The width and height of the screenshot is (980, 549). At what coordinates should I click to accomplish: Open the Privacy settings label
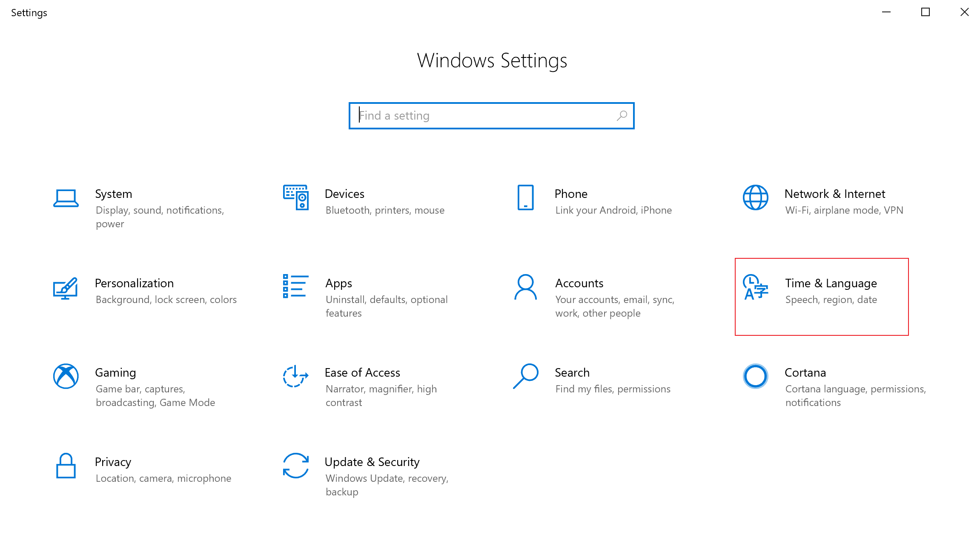click(113, 462)
